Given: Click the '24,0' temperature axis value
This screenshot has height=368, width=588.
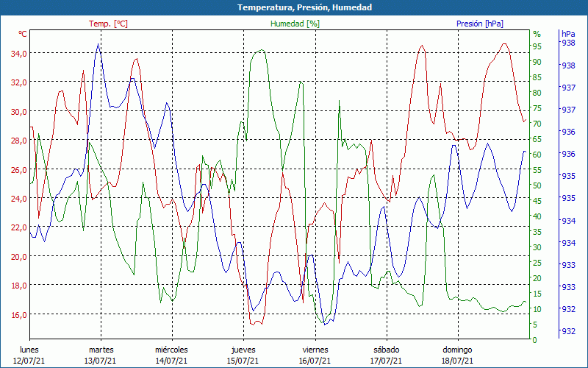Looking at the screenshot, I should pyautogui.click(x=19, y=199).
